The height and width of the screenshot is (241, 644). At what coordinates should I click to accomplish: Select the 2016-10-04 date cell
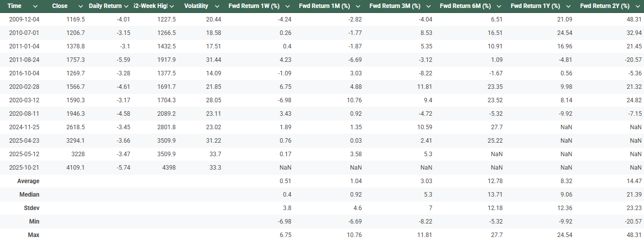coord(24,73)
